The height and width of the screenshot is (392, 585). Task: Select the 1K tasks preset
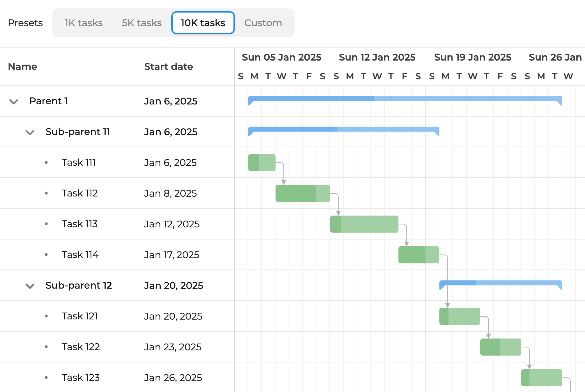click(83, 23)
